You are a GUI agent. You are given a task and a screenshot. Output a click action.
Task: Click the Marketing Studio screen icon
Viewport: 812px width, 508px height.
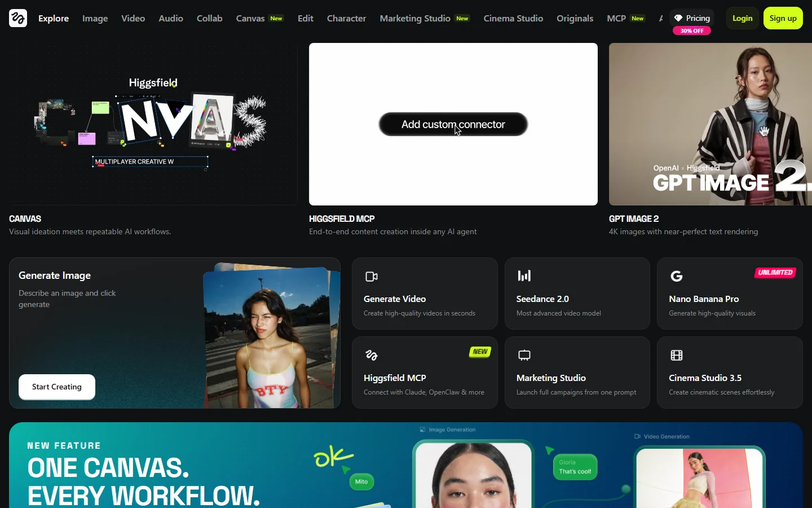click(x=524, y=355)
